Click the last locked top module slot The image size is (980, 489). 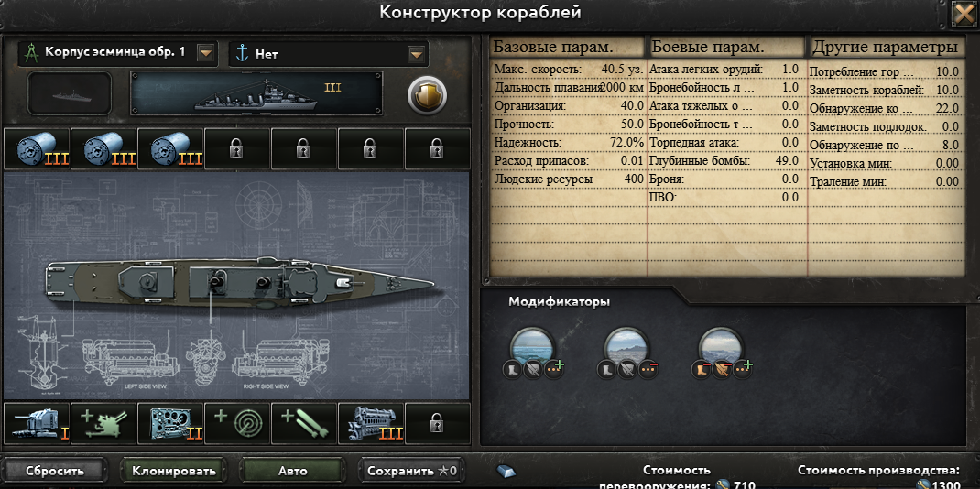tap(438, 149)
